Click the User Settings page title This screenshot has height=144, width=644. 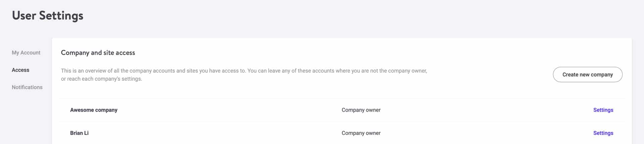pyautogui.click(x=48, y=15)
